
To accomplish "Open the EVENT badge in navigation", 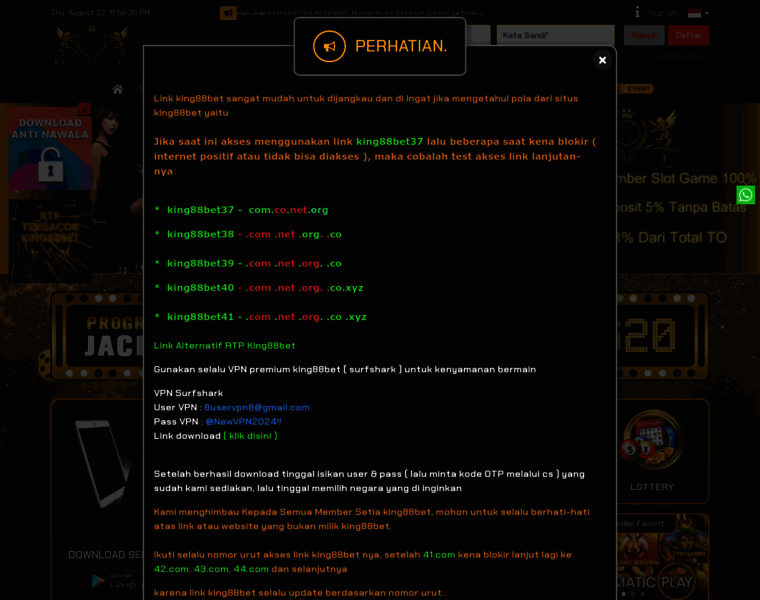I will (637, 89).
